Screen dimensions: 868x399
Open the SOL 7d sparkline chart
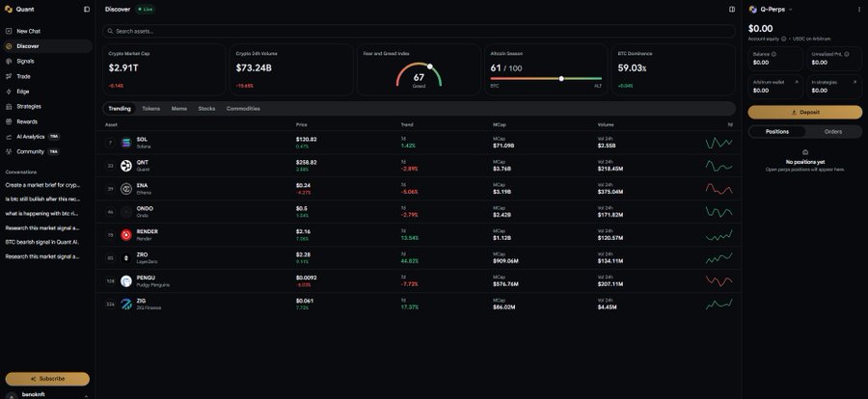tap(719, 144)
